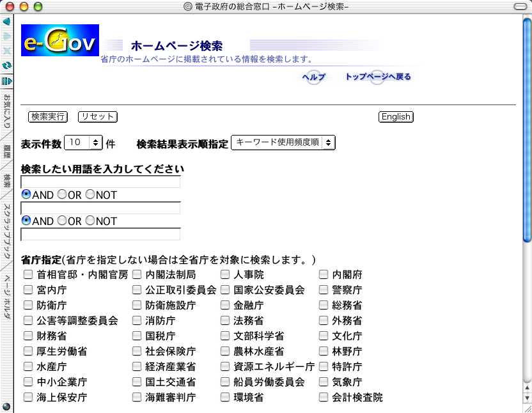532x413 pixels.
Task: Select second-row OR radio button
Action: click(62, 221)
